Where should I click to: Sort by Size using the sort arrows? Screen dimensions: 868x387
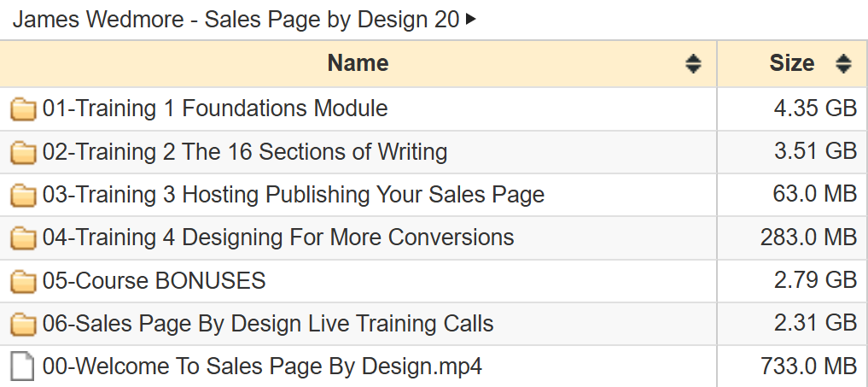pos(843,64)
